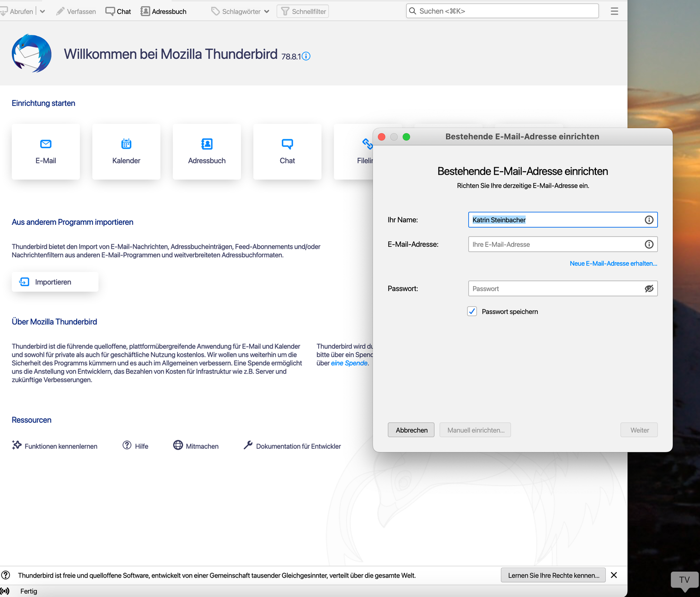Screen dimensions: 700x597
Task: Open the Funktionen kennenlernen link
Action: (61, 446)
